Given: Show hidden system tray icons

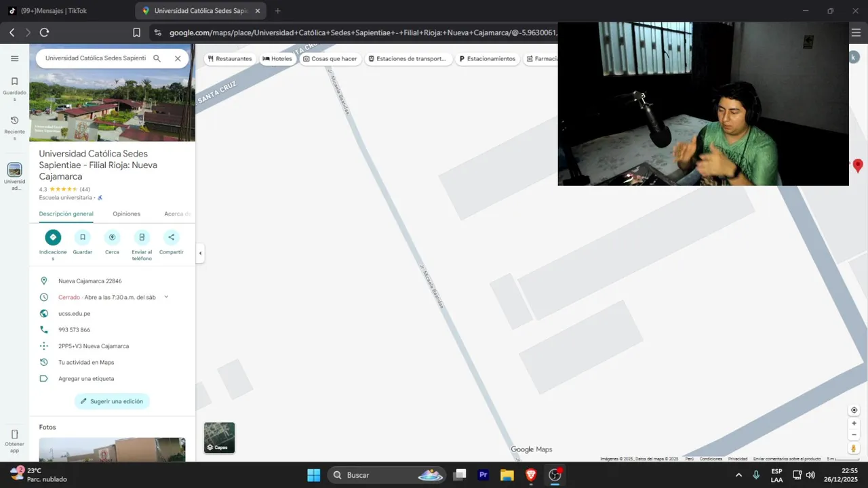Looking at the screenshot, I should click(738, 475).
